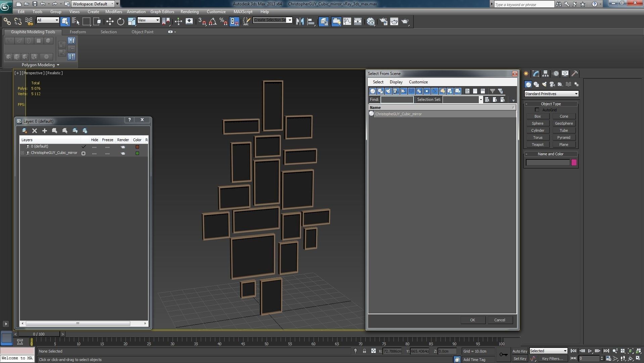Image resolution: width=644 pixels, height=363 pixels.
Task: Switch to the Object Paint ribbon tab
Action: pos(142,32)
